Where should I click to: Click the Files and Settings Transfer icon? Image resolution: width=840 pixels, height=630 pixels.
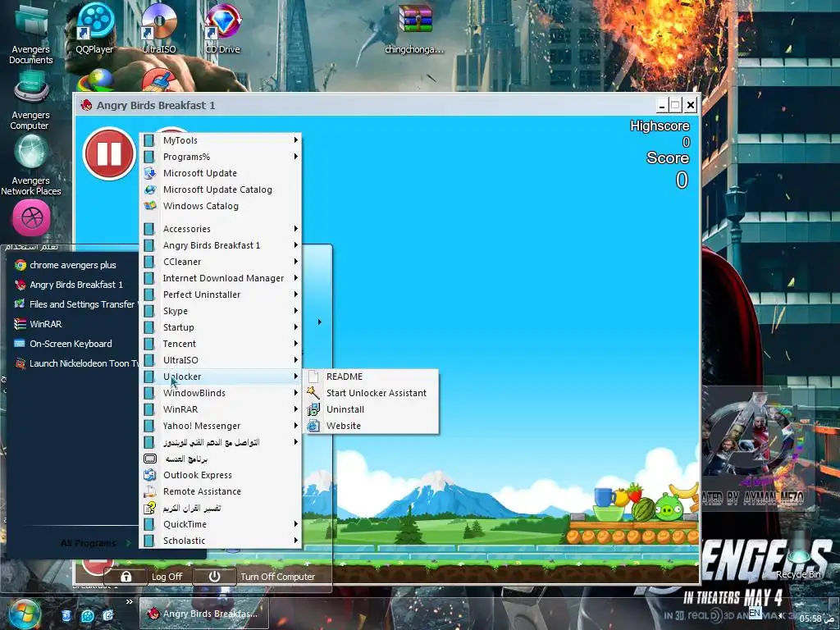pyautogui.click(x=21, y=304)
